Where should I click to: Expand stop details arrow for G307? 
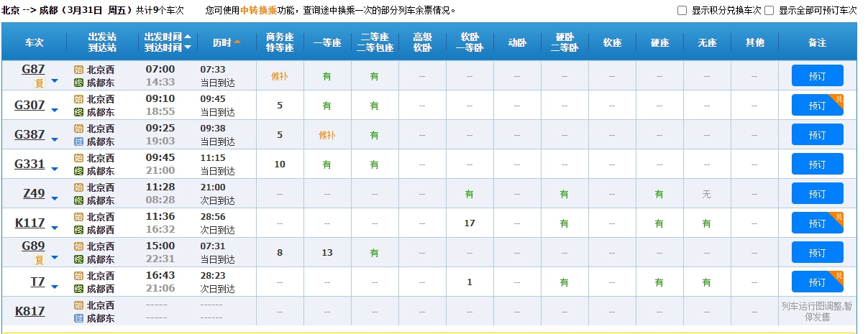point(54,110)
